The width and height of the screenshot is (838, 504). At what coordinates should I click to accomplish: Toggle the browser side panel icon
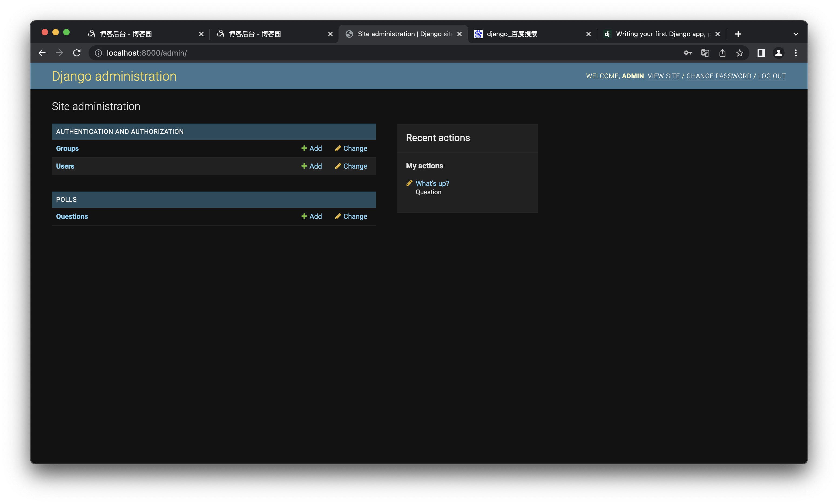pyautogui.click(x=761, y=53)
